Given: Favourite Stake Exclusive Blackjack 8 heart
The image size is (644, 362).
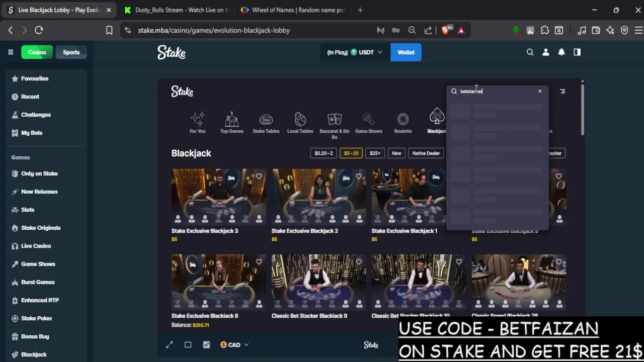Looking at the screenshot, I should 259,262.
